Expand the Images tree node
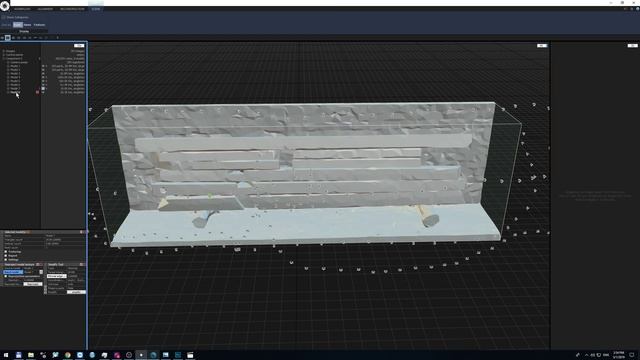The width and height of the screenshot is (640, 360). [x=4, y=51]
